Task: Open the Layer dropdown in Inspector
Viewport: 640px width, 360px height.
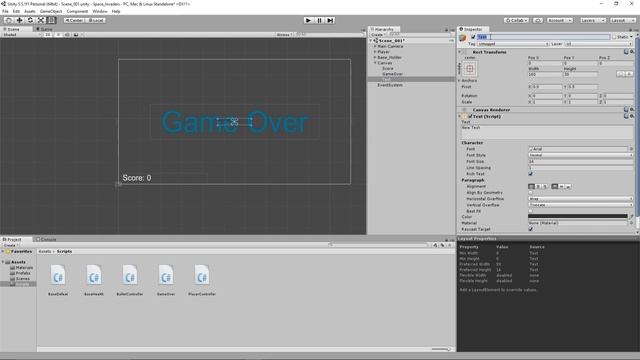Action: 598,44
